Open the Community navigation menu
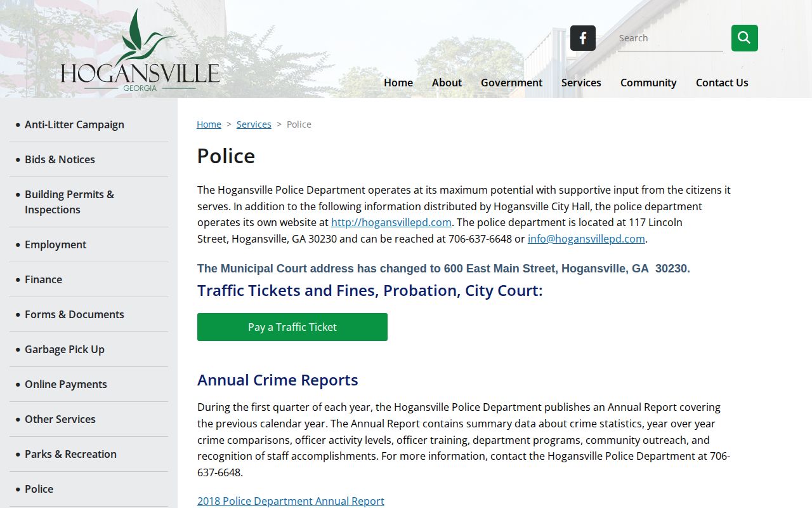This screenshot has height=508, width=812. (648, 83)
